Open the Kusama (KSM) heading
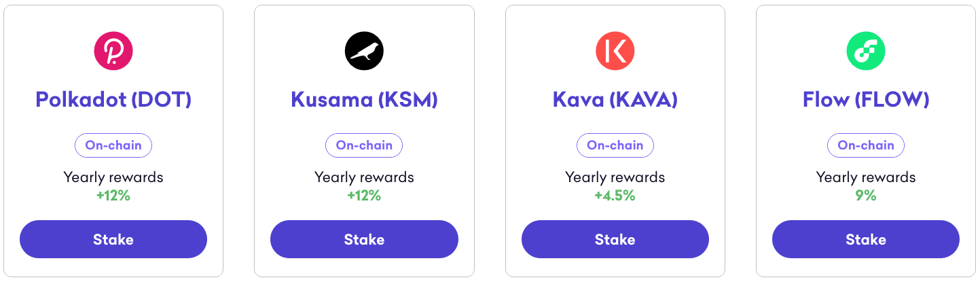The height and width of the screenshot is (282, 980). tap(364, 100)
